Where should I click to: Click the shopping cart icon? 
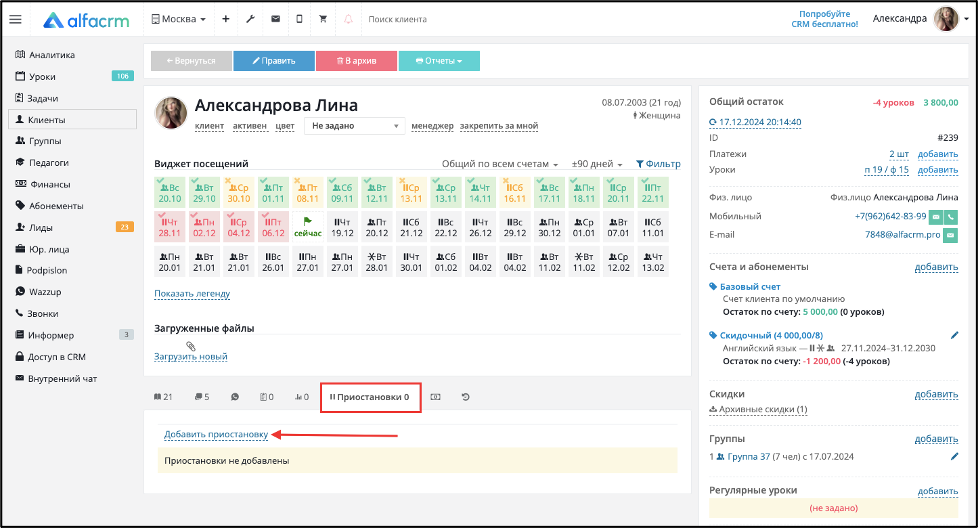[323, 19]
